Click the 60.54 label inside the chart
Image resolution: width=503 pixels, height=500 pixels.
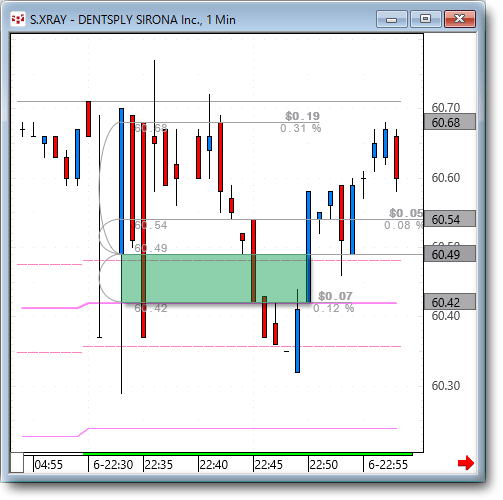pos(151,225)
